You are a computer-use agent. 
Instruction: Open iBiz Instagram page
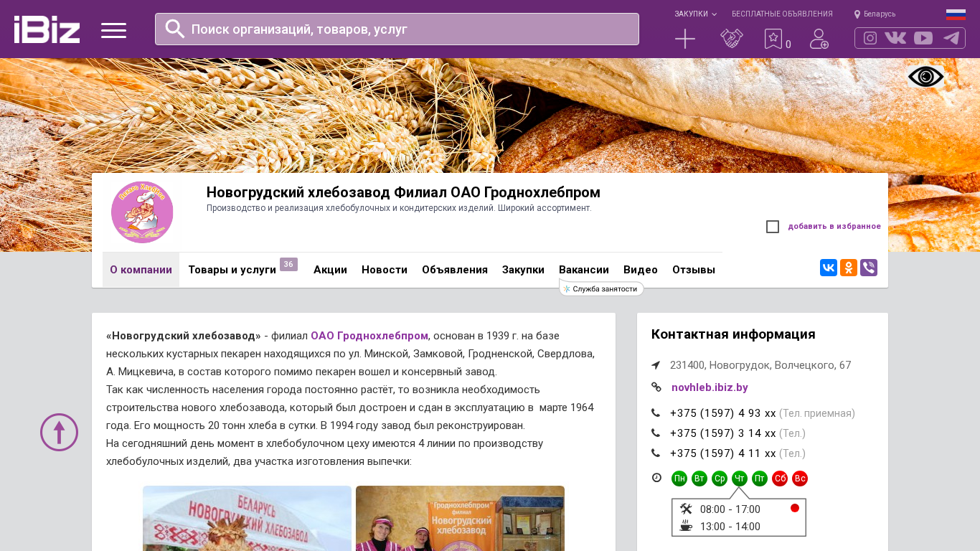[x=870, y=38]
